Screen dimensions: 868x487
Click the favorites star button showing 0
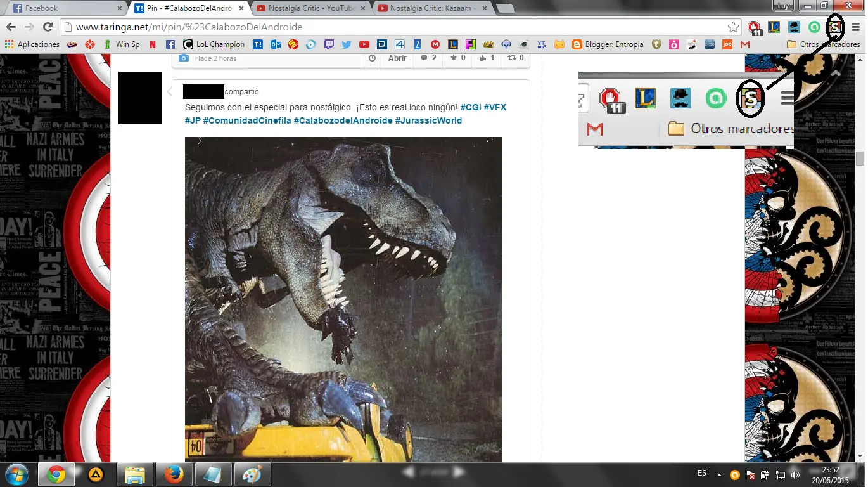(x=457, y=58)
